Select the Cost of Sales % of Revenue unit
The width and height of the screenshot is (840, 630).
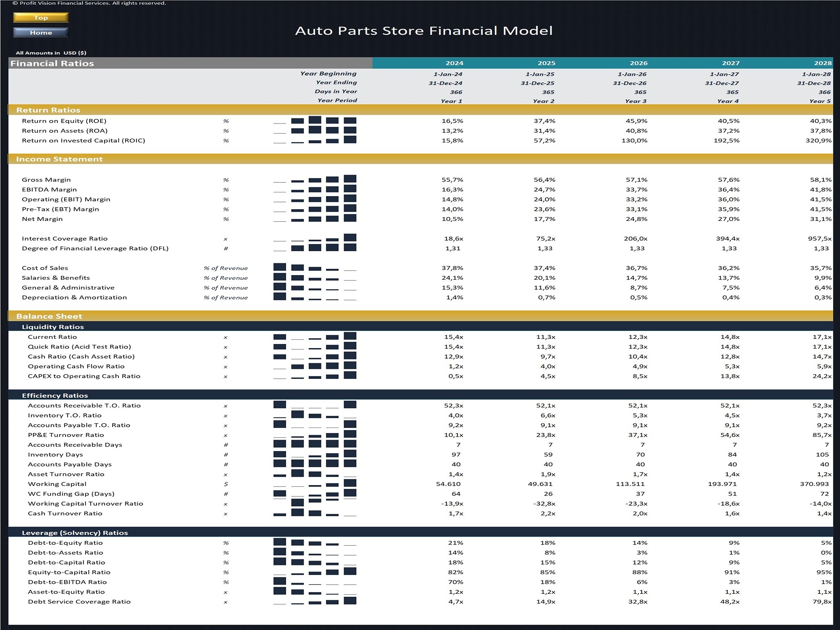coord(226,268)
